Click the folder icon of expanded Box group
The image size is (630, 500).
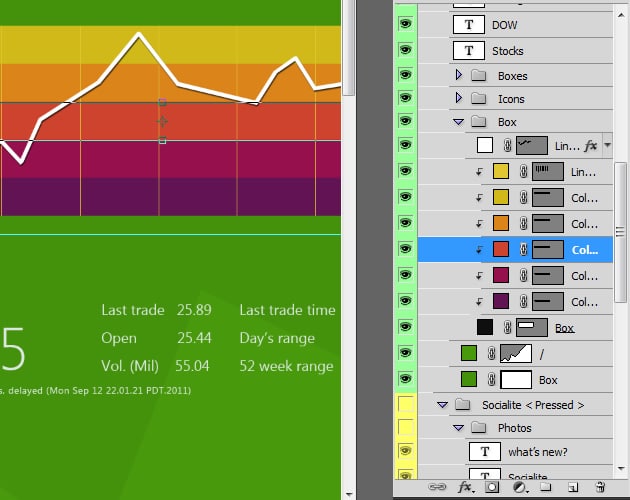(x=479, y=121)
